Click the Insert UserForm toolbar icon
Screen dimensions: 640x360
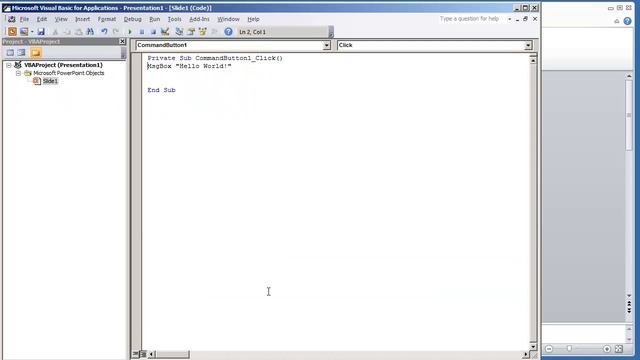pos(24,31)
